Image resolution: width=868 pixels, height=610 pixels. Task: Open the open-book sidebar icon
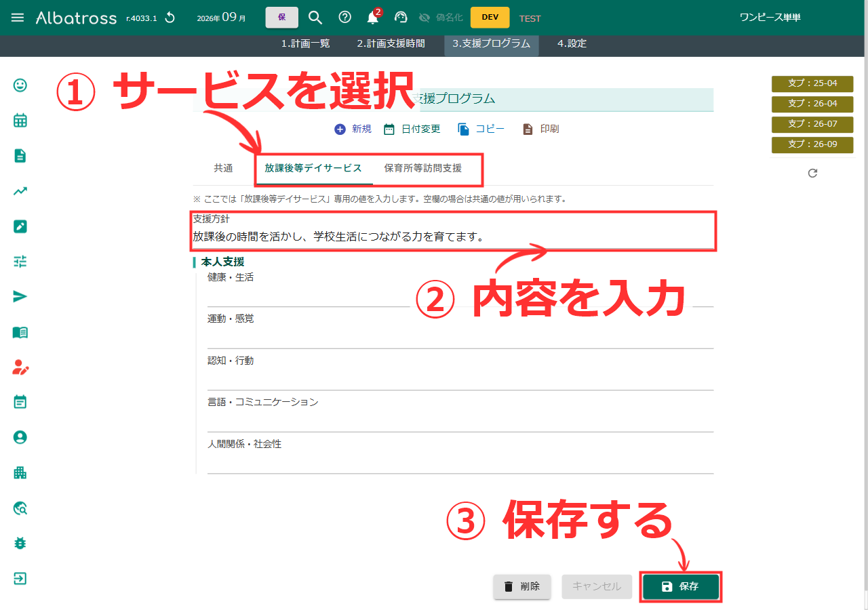[x=20, y=332]
